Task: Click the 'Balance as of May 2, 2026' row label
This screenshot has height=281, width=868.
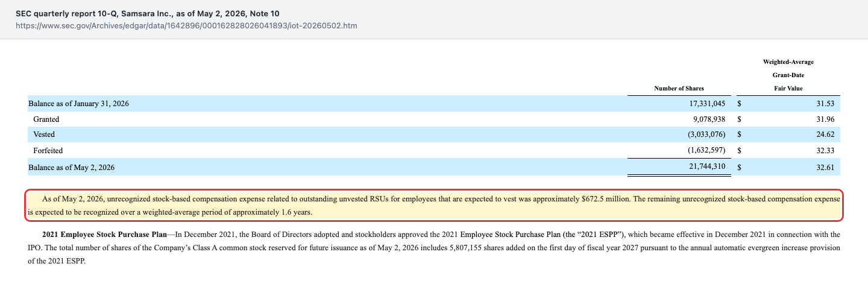Action: [71, 168]
